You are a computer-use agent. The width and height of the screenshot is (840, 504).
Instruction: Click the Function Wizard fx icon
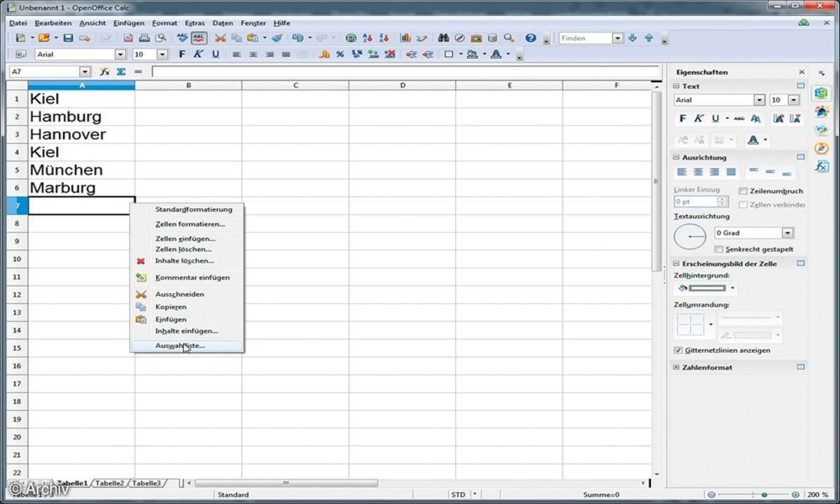point(104,71)
